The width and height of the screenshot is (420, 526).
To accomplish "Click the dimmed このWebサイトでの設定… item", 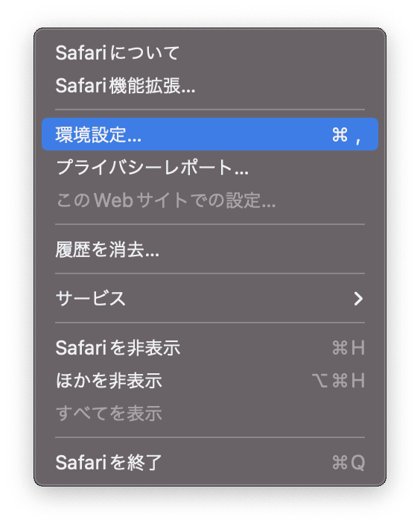I will (210, 200).
